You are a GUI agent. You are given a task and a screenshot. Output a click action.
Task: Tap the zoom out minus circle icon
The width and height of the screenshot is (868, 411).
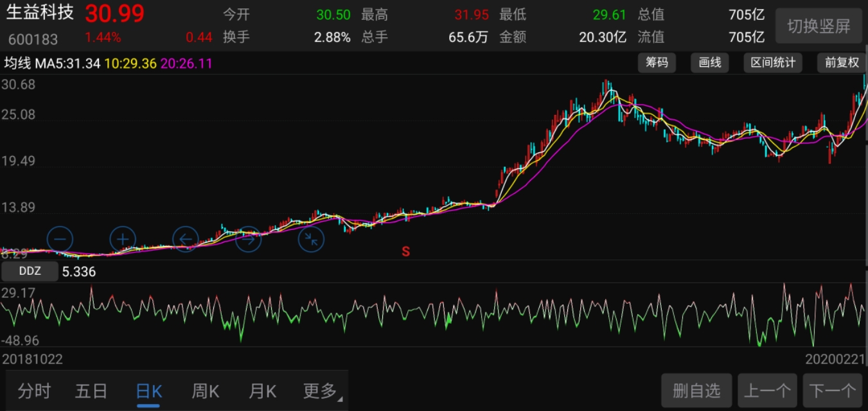60,240
